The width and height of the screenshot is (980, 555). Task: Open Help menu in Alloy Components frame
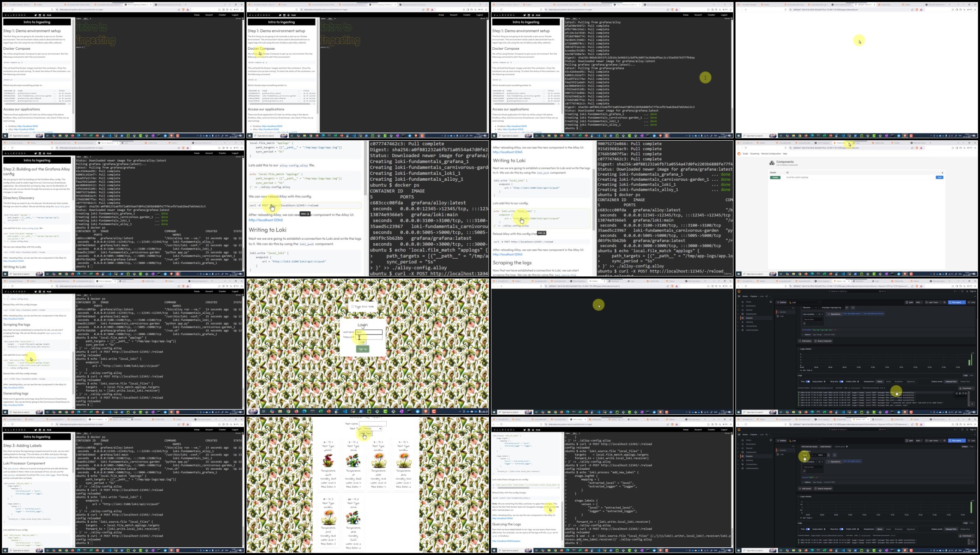coord(785,154)
